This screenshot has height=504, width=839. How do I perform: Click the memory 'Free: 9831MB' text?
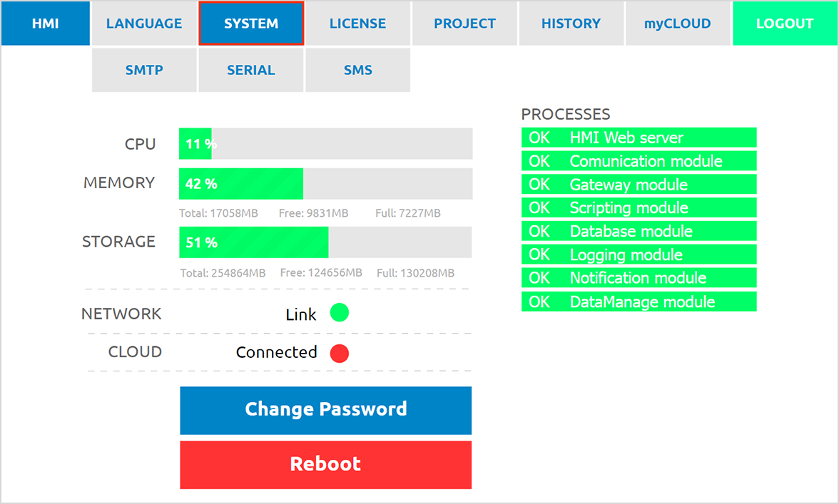[314, 213]
